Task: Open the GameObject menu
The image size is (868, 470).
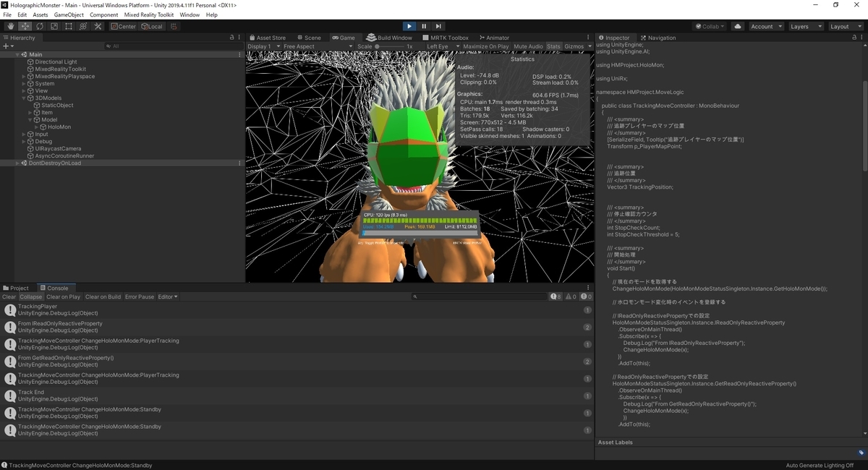Action: point(69,14)
